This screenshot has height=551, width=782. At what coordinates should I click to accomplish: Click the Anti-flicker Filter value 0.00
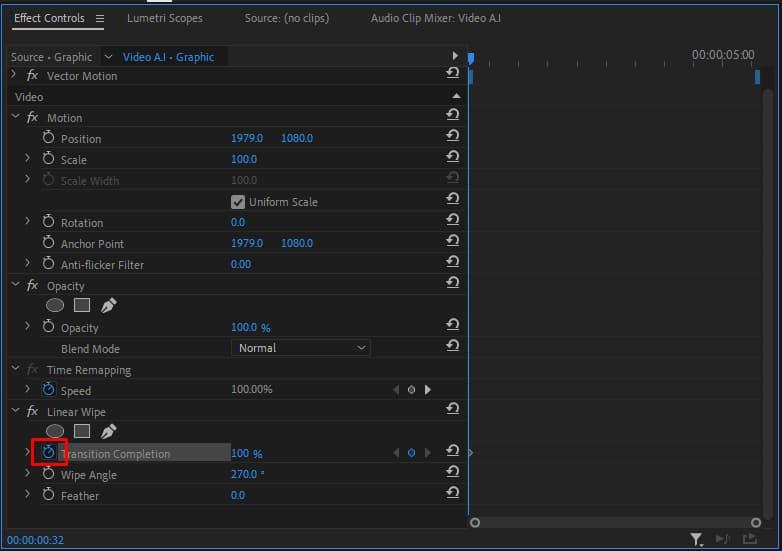tap(241, 264)
